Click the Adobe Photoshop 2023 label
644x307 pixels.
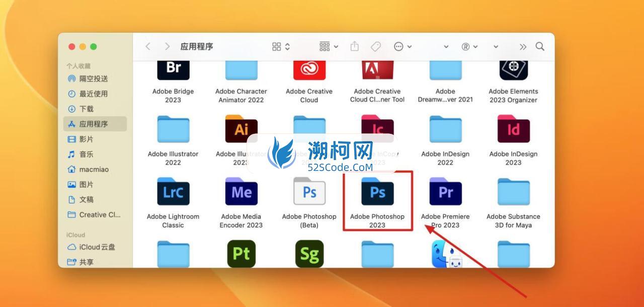coord(377,221)
